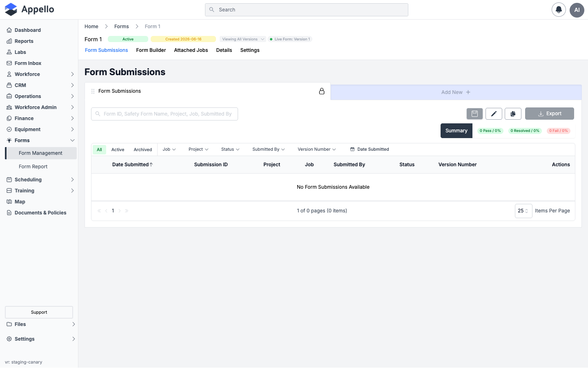Open the Version Number filter dropdown
The width and height of the screenshot is (588, 375).
[316, 150]
